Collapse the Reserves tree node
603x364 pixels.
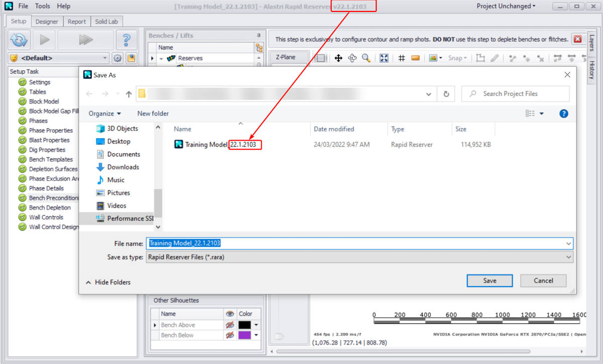[x=162, y=58]
